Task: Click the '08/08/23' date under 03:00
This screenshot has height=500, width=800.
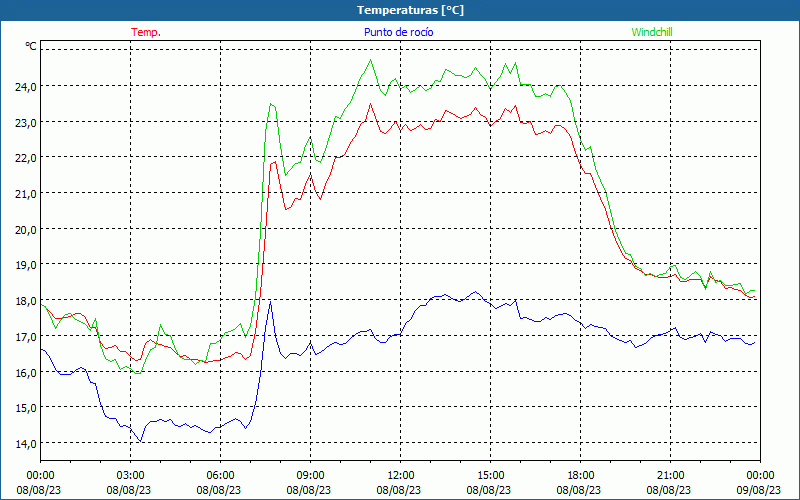Action: (129, 490)
